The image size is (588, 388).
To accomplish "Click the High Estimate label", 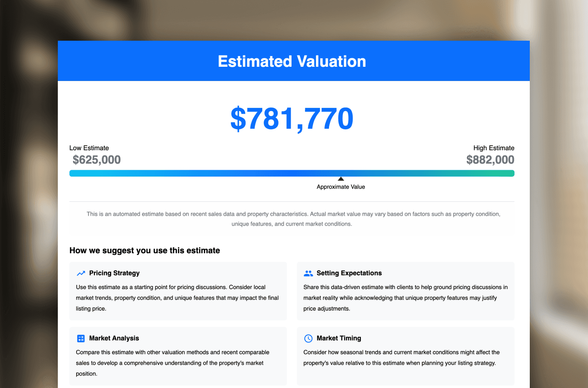I will point(494,148).
